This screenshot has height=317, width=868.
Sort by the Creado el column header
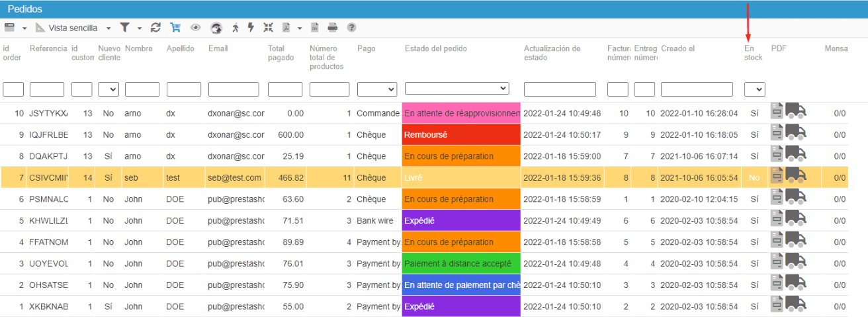click(678, 48)
